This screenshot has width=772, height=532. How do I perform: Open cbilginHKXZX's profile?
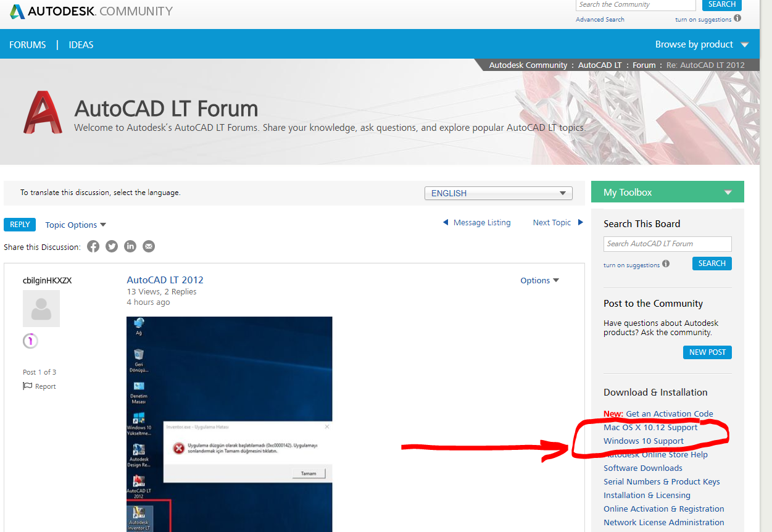(48, 280)
